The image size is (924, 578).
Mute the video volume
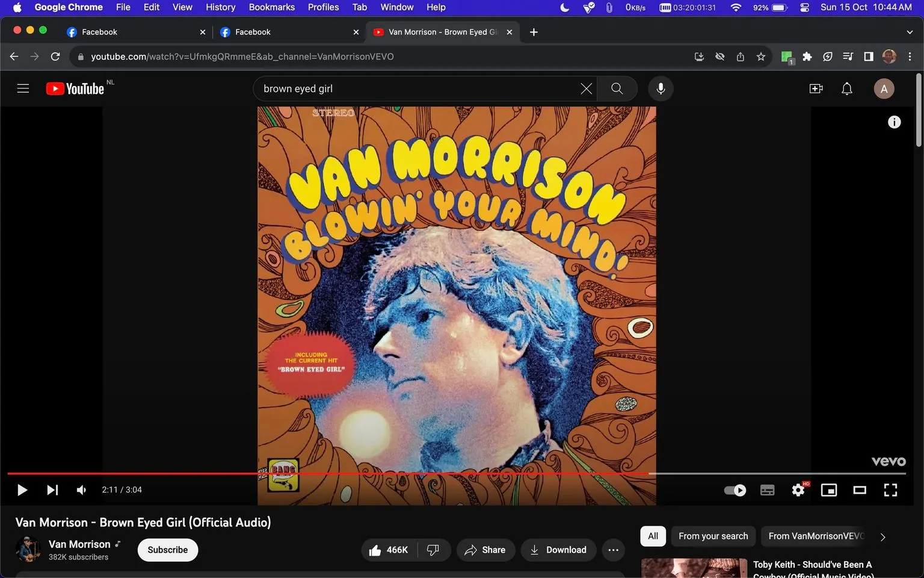pos(81,489)
